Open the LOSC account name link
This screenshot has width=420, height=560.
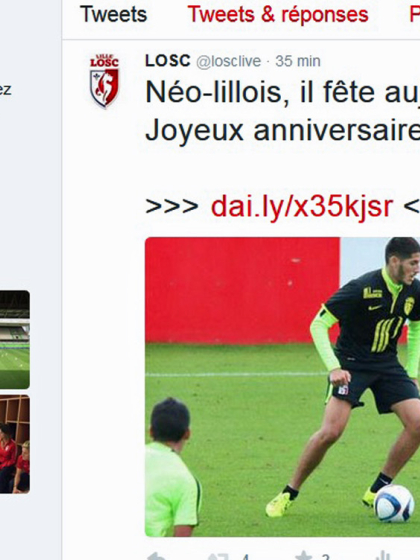tap(168, 61)
